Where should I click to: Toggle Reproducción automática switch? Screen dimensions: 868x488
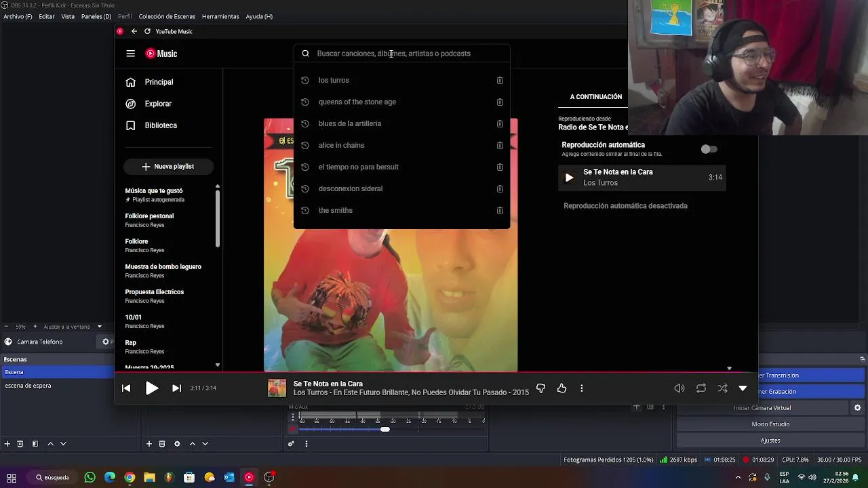(x=709, y=149)
